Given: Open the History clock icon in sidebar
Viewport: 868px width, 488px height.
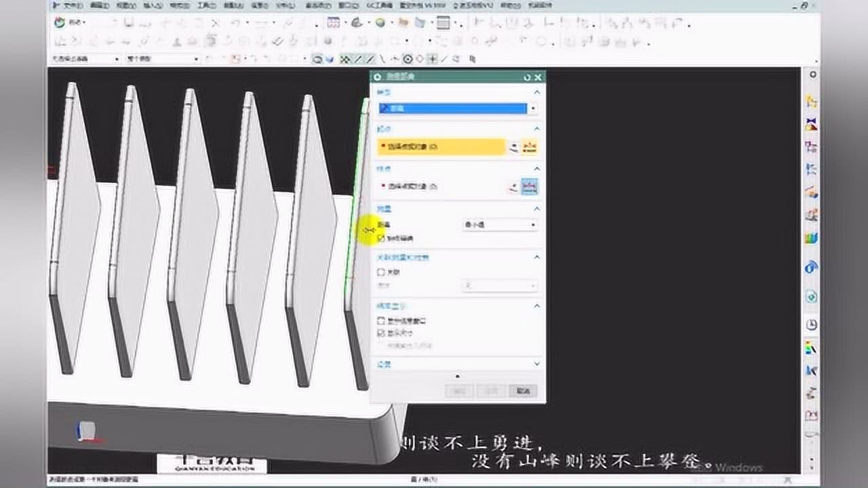Looking at the screenshot, I should (811, 325).
